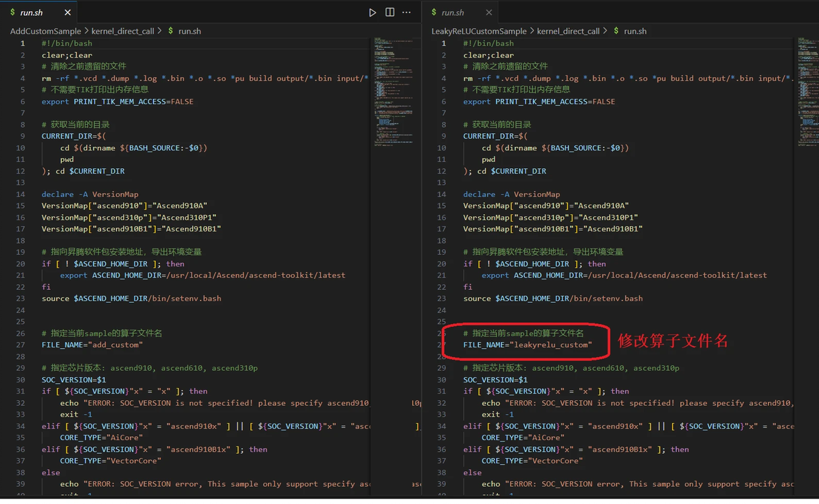Screen dimensions: 819x504
Task: Click "SOC_VERSION=$1" in the AddCustomSample editor
Action: pos(74,380)
